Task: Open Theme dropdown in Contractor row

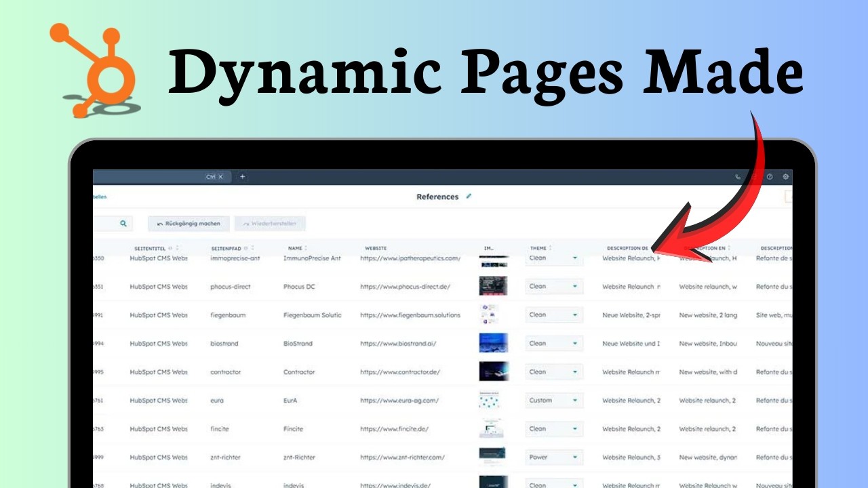Action: [x=554, y=371]
